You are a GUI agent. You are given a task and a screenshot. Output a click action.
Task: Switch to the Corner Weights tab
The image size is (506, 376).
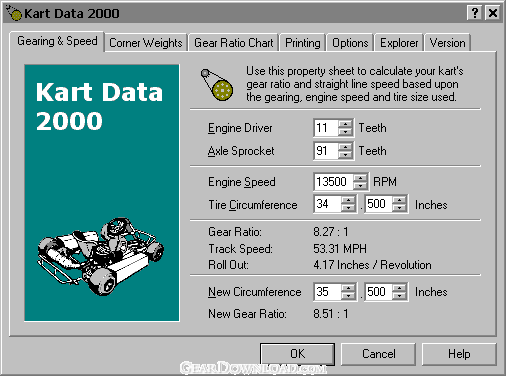(146, 43)
